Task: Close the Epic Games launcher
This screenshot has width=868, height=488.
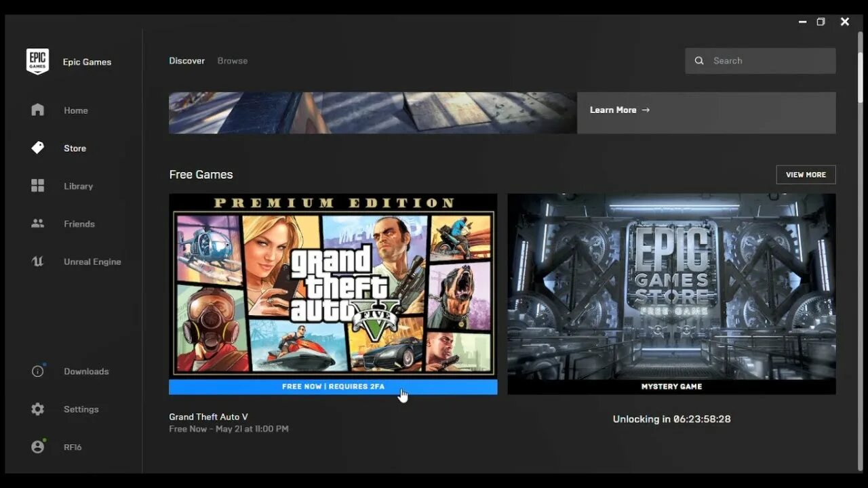Action: tap(845, 22)
